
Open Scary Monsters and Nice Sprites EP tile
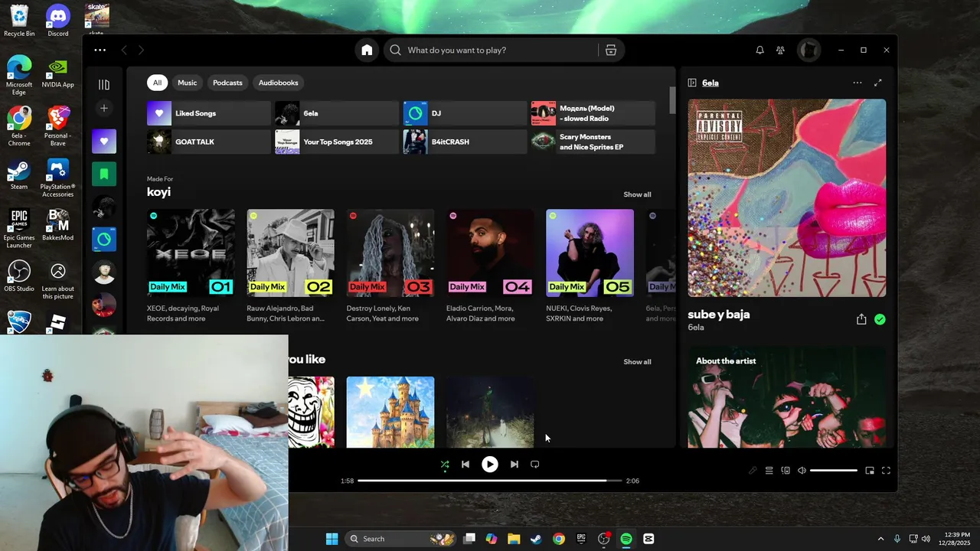593,142
